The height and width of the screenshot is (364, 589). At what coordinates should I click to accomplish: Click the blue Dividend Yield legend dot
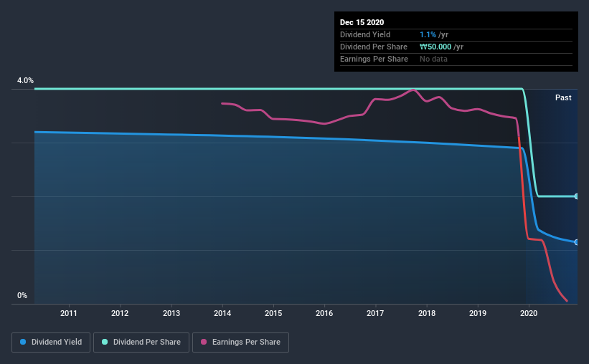point(23,342)
